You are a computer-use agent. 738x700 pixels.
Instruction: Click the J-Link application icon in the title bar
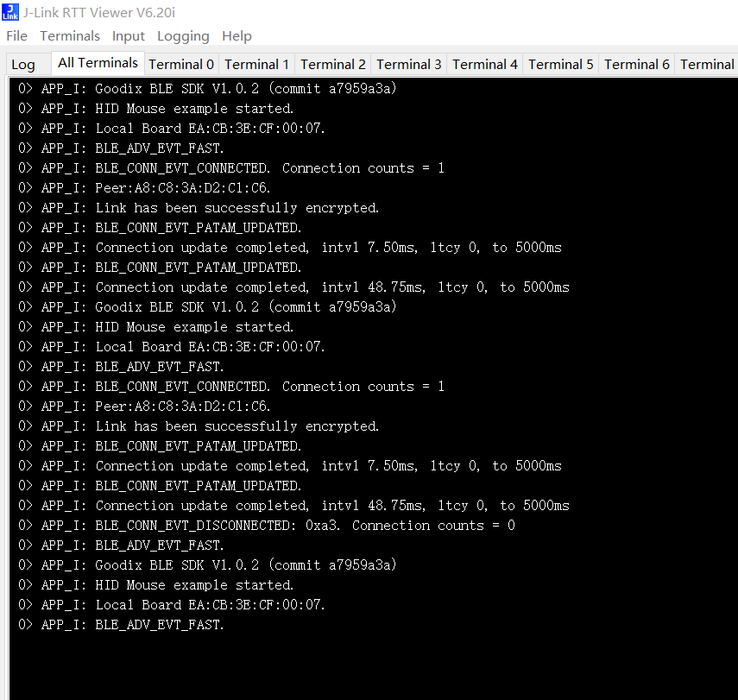(10, 12)
